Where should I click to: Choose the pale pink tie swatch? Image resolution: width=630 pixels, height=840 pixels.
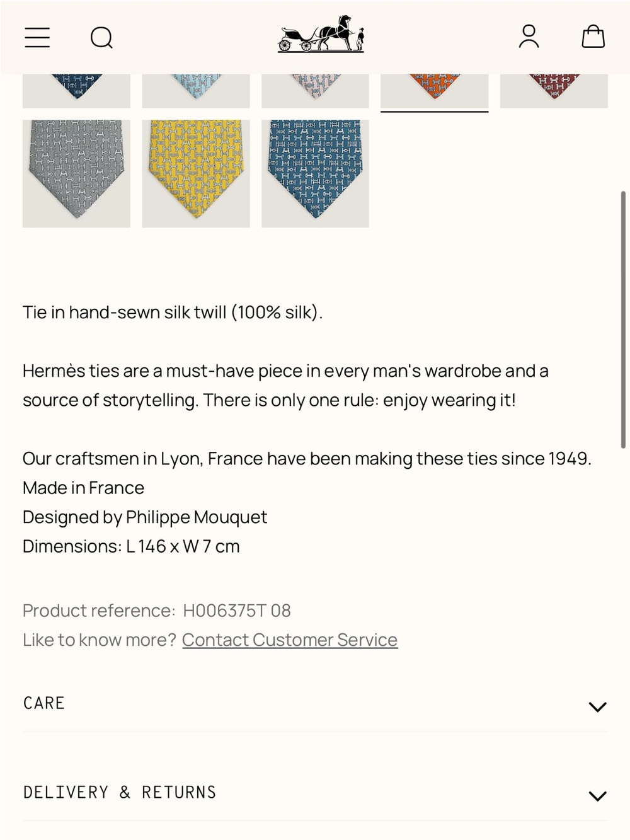point(315,91)
